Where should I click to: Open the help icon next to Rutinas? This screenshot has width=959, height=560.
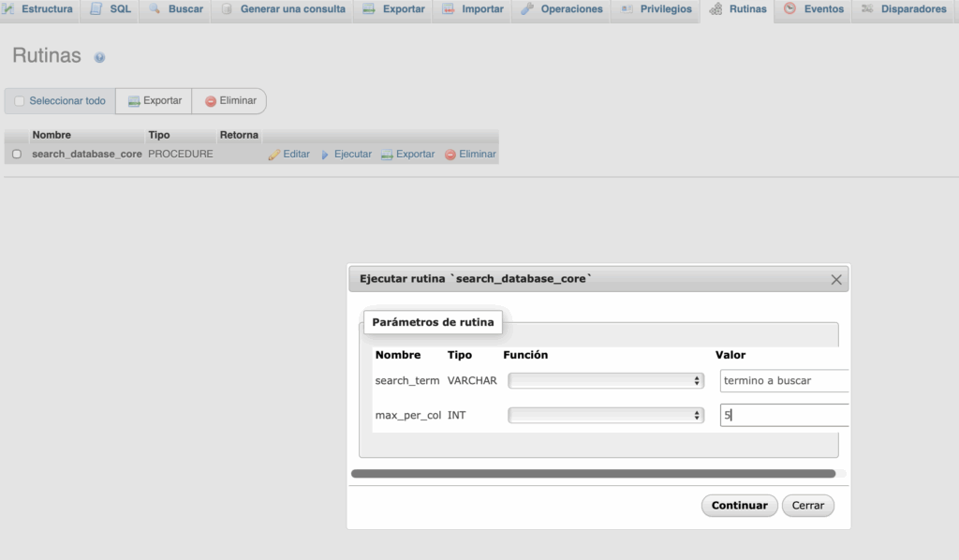pos(99,56)
